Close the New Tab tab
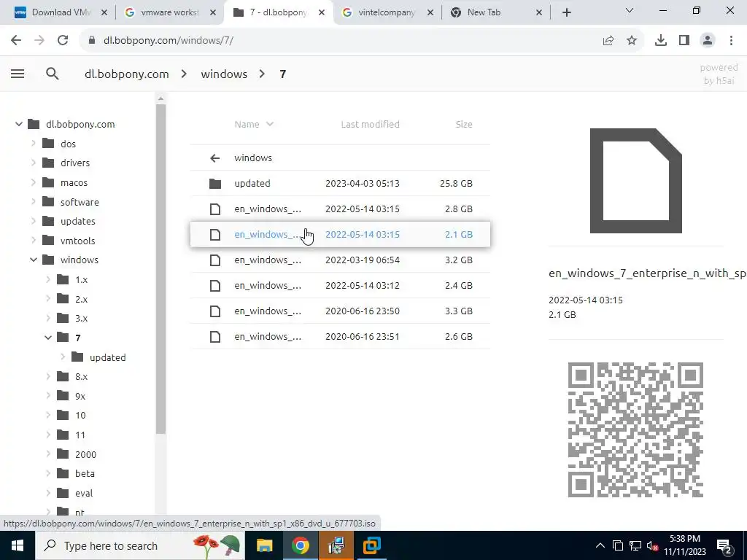747x560 pixels. click(539, 13)
